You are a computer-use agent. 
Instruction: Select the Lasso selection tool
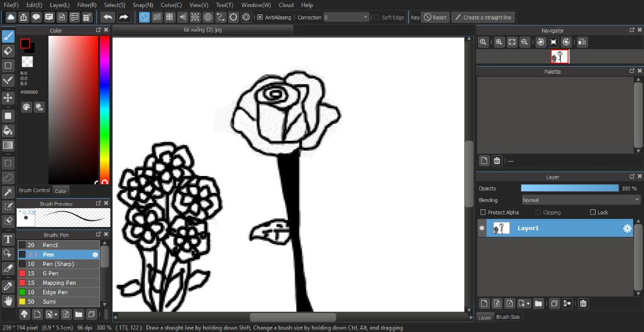tap(8, 177)
